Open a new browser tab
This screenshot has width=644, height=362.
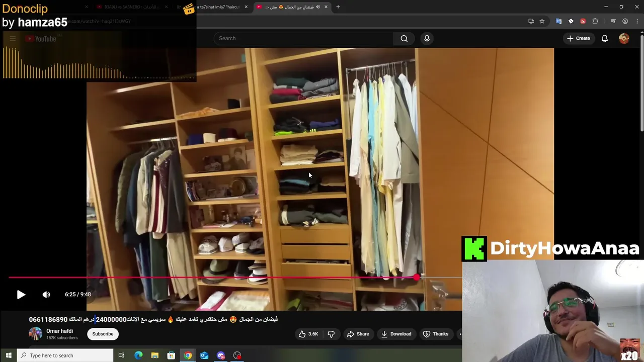click(x=338, y=7)
